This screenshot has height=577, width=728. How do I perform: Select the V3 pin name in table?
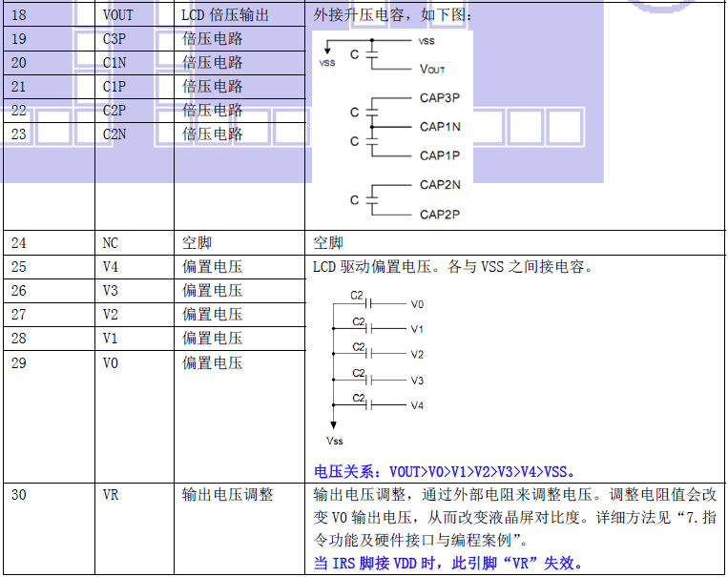(x=111, y=291)
